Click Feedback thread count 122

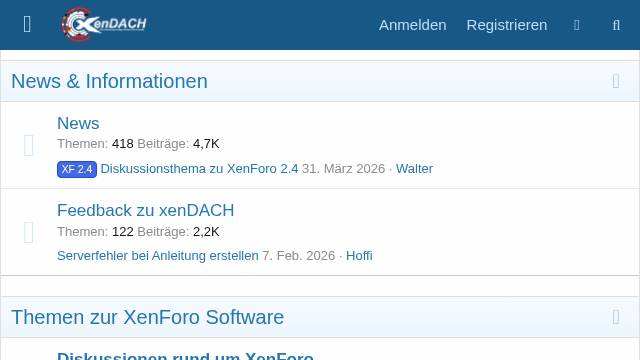(122, 231)
